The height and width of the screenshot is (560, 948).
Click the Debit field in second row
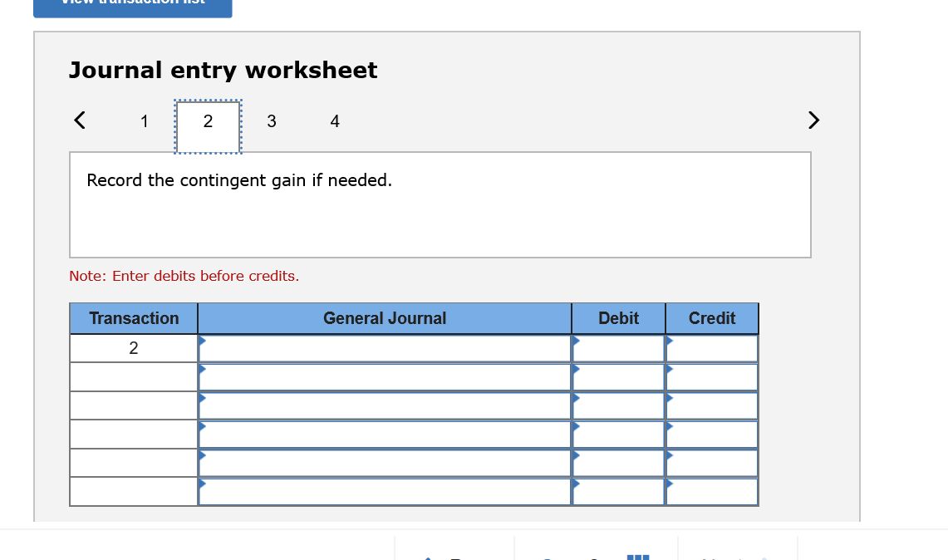618,377
